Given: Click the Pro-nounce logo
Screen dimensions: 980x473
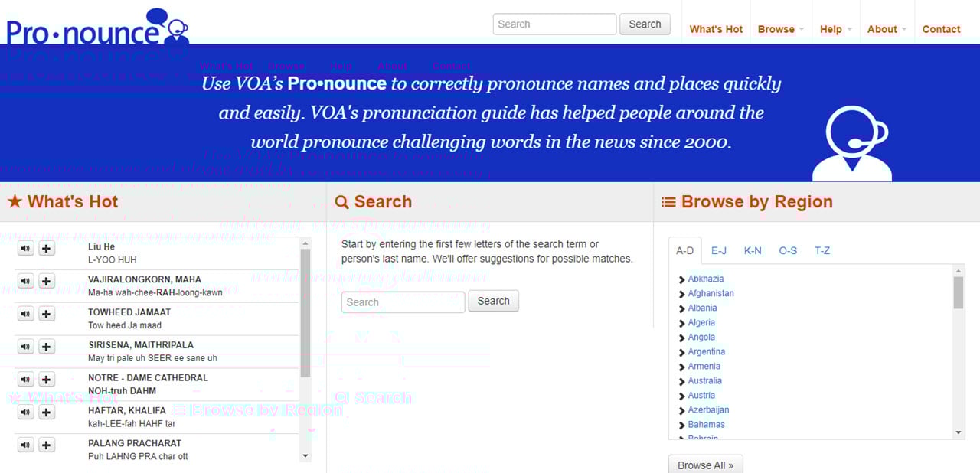Looking at the screenshot, I should pos(98,27).
